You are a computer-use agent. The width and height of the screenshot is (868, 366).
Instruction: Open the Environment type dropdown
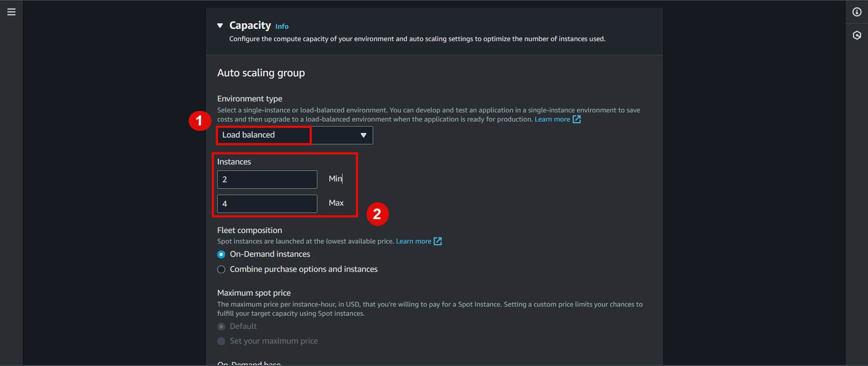295,135
